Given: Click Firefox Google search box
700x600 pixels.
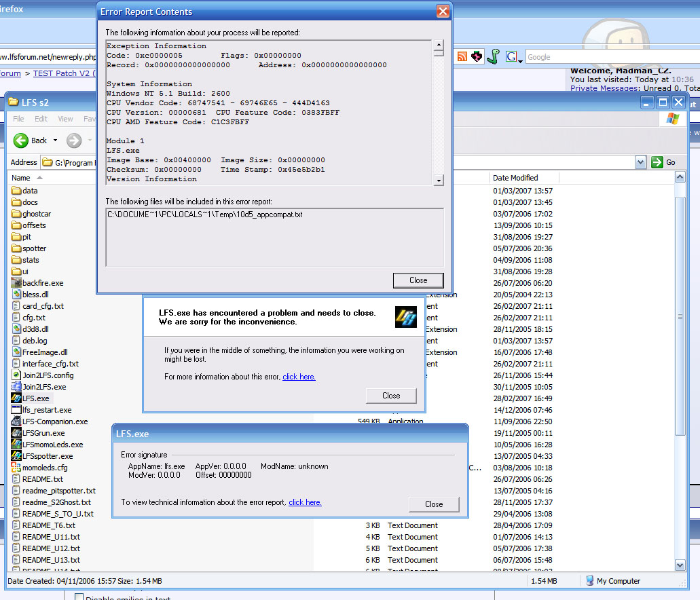Looking at the screenshot, I should point(612,57).
